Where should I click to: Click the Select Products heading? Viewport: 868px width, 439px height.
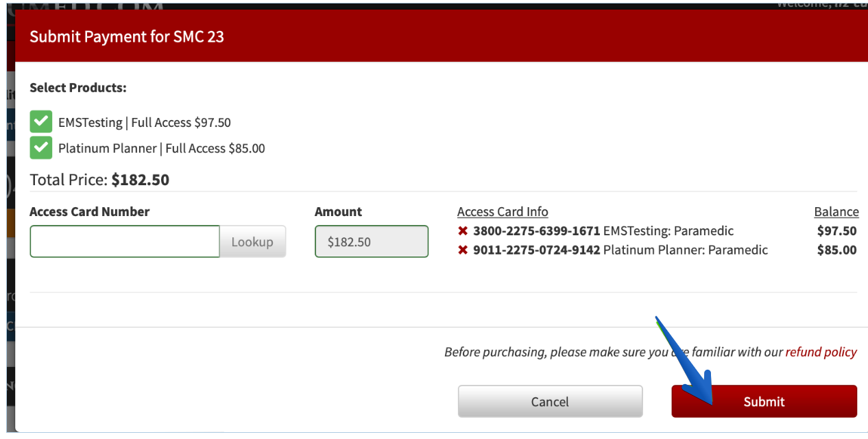[78, 88]
